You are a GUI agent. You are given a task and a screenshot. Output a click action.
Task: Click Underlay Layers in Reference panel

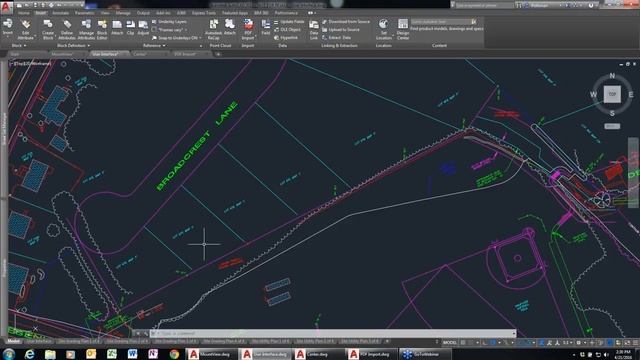(169, 22)
